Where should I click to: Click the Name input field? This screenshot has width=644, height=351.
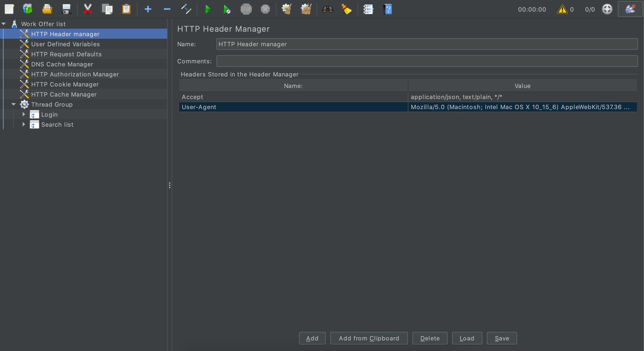pos(427,44)
